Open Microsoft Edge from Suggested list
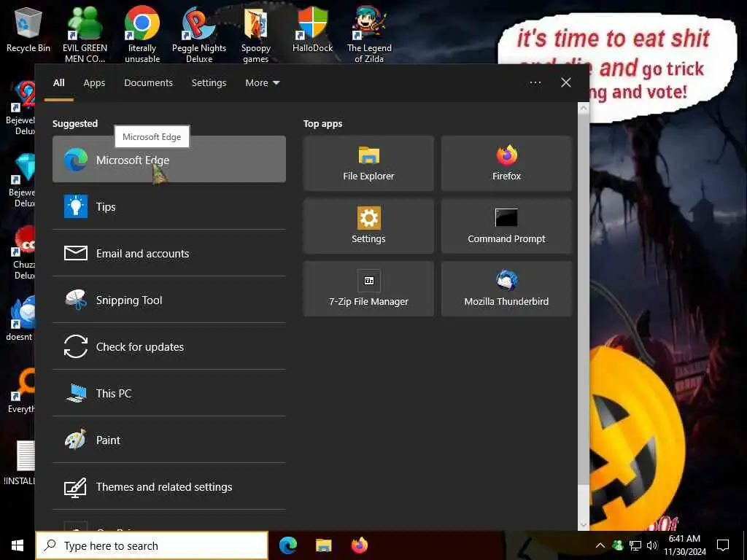The image size is (747, 560). coord(169,159)
